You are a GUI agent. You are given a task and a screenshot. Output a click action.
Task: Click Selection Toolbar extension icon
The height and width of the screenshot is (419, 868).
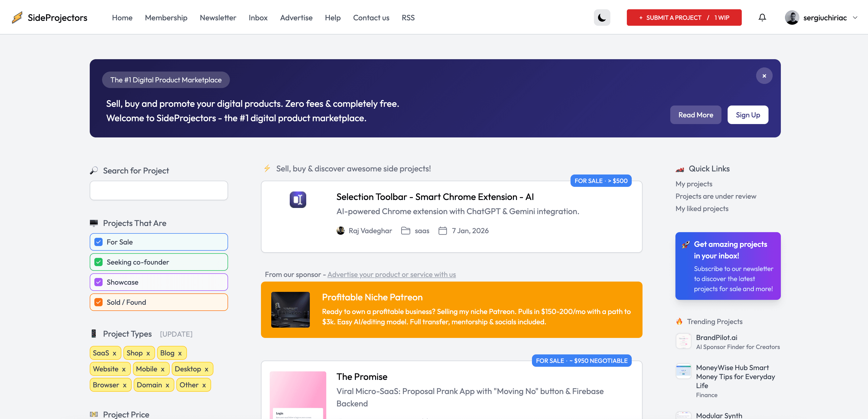(298, 200)
